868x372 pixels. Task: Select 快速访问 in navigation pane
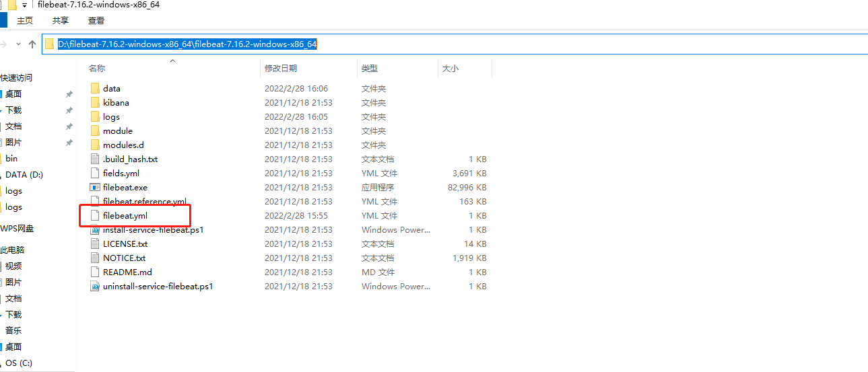[16, 78]
